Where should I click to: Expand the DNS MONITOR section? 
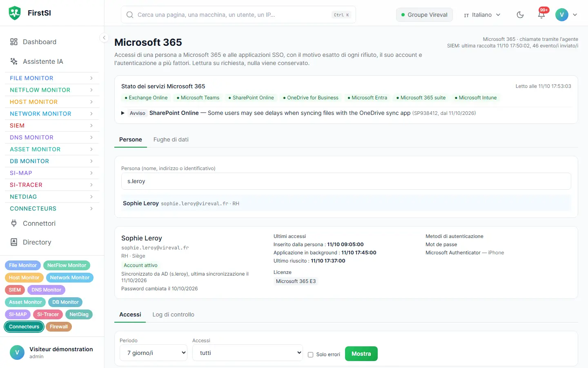click(52, 137)
